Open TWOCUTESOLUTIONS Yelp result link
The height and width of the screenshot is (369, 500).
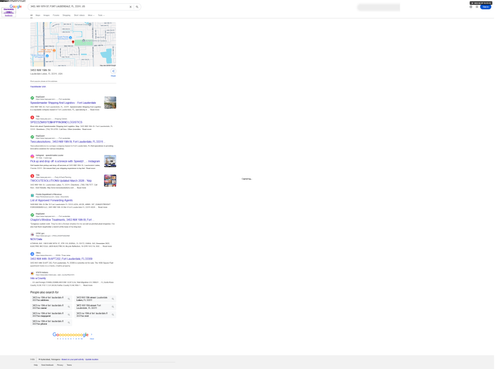point(61,181)
